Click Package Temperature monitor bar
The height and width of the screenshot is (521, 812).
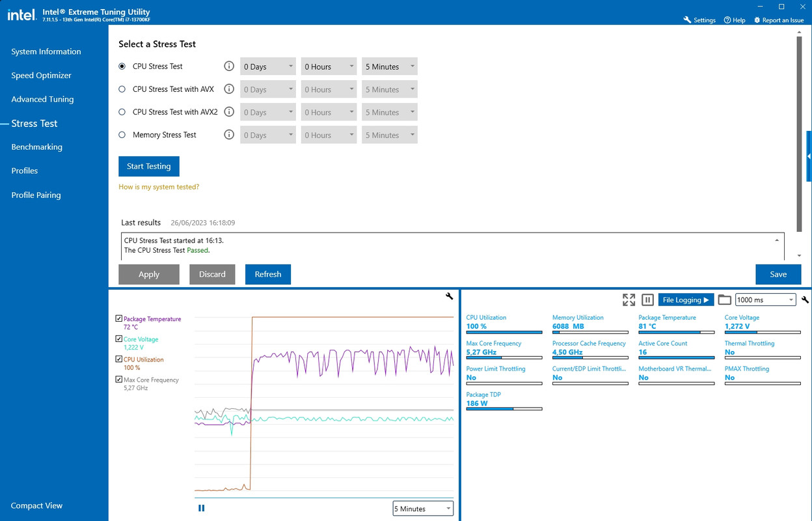pyautogui.click(x=676, y=332)
